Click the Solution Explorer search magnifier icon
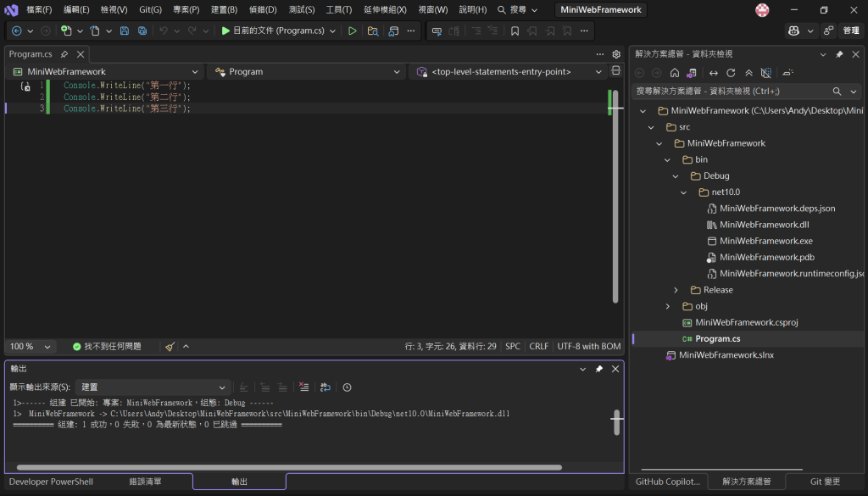 (837, 92)
